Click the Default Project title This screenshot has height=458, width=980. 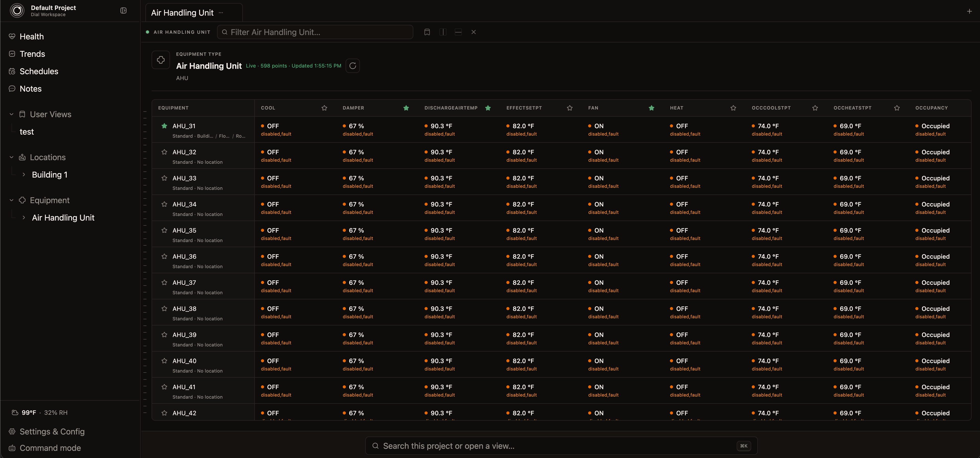[x=53, y=8]
